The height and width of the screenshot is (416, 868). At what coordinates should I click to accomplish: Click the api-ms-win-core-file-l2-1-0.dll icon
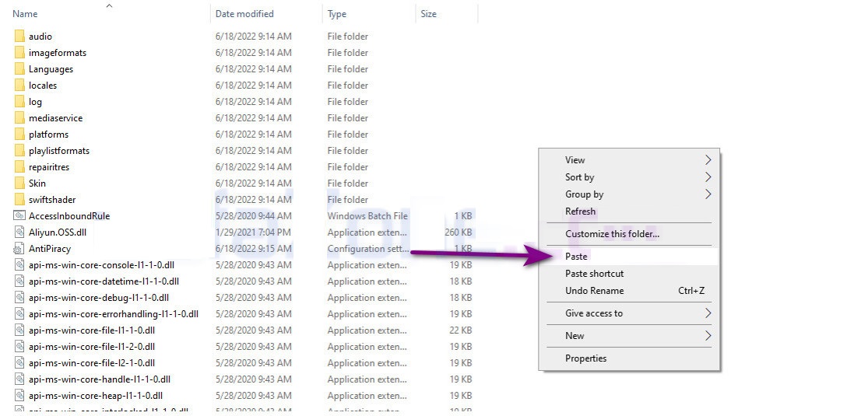(x=19, y=363)
